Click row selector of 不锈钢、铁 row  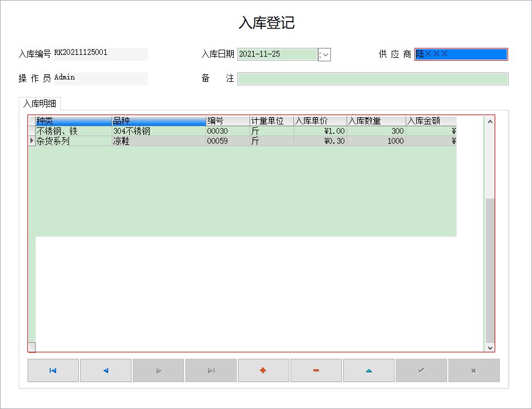tap(32, 131)
